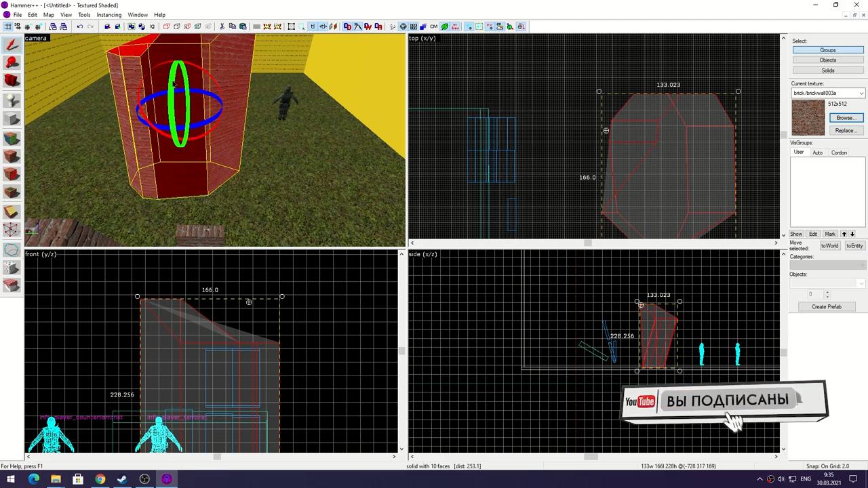Select the red arrow Selection tool
The width and height of the screenshot is (868, 488).
pyautogui.click(x=12, y=45)
